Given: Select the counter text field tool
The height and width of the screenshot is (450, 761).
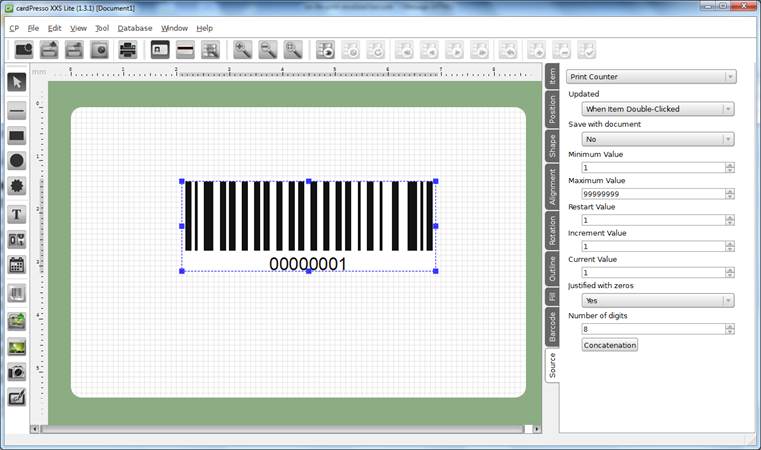Looking at the screenshot, I should click(17, 240).
